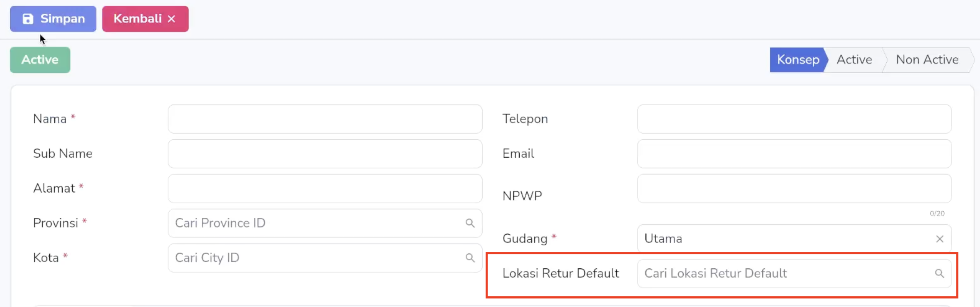Switch to the Non Active status step

(927, 60)
